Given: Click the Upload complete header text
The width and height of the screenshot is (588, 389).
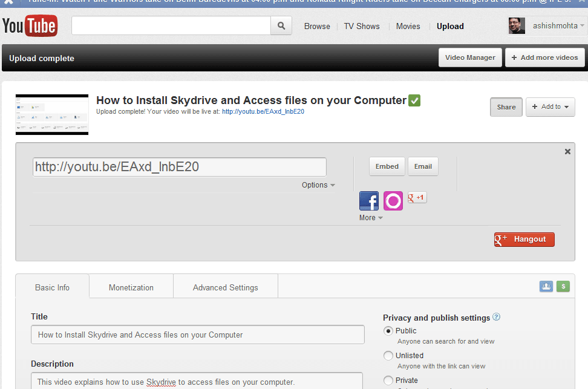Looking at the screenshot, I should (x=42, y=59).
